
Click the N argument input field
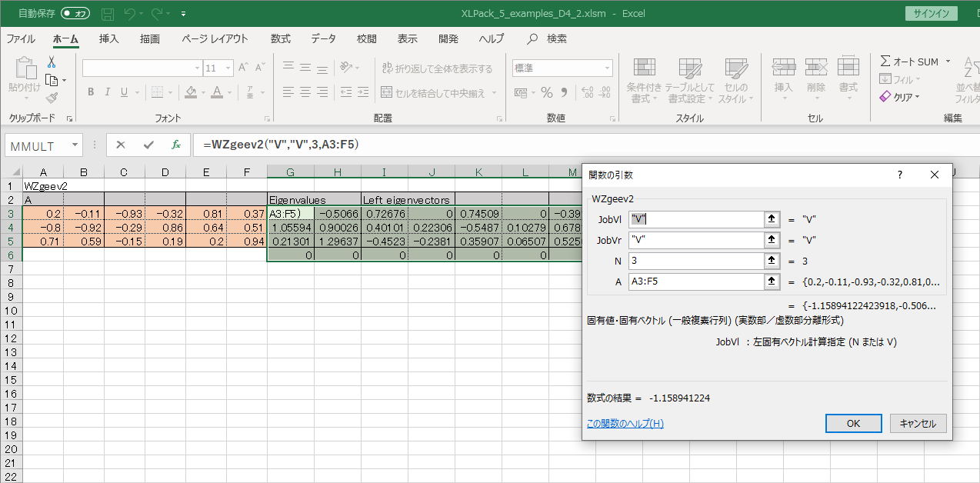tap(695, 261)
